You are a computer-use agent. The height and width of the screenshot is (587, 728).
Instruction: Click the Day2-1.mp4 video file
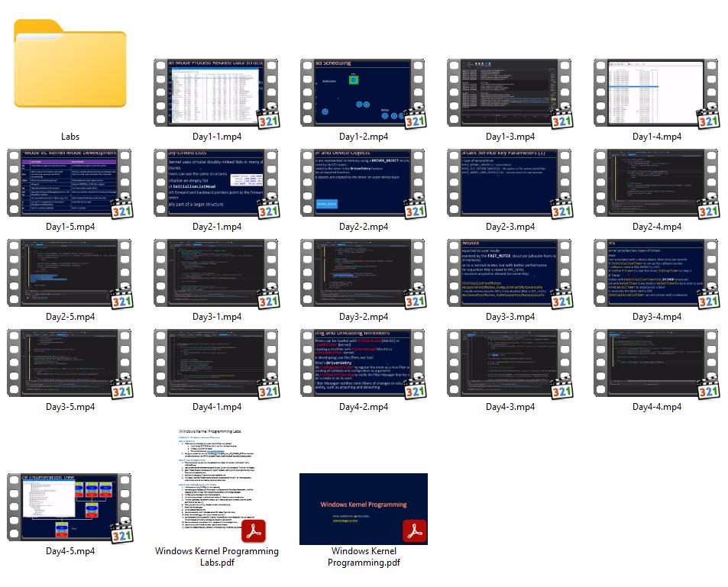click(x=216, y=183)
